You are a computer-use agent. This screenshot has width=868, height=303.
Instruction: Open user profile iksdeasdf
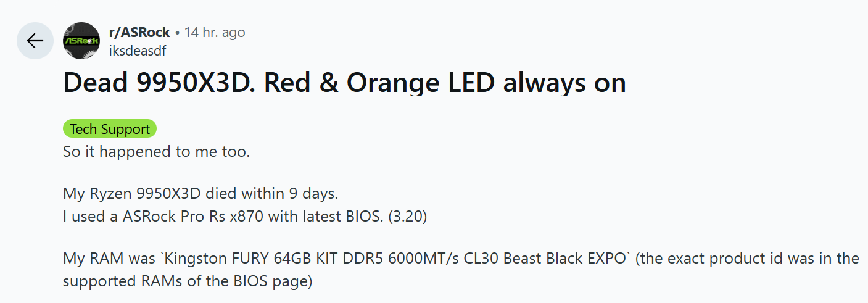(138, 51)
